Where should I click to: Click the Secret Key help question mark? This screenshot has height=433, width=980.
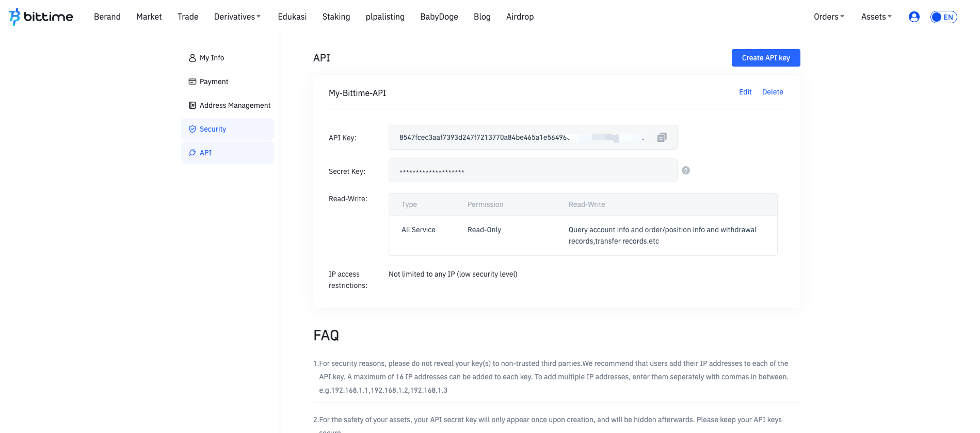686,170
